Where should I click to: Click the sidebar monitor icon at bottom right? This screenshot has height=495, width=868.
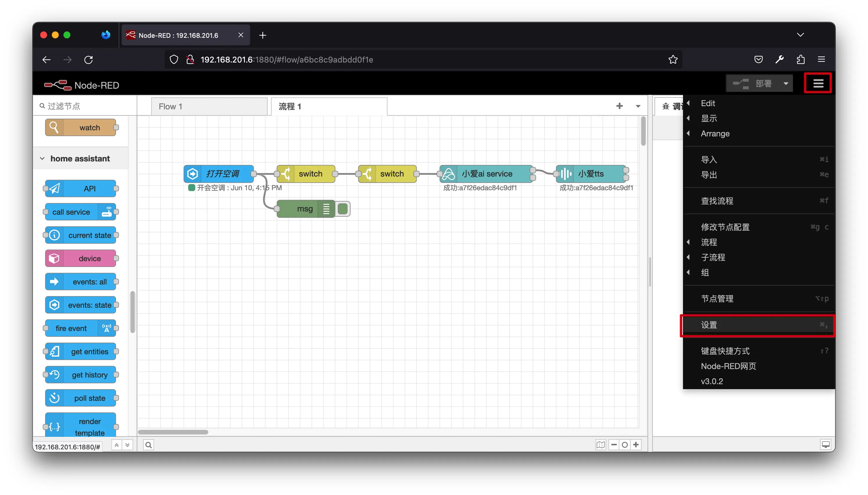point(826,445)
